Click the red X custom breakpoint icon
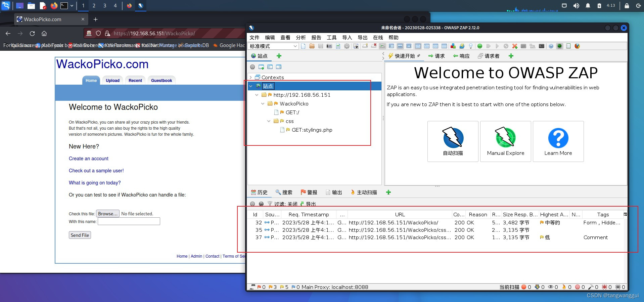Viewport: 644px width, 302px height. click(x=515, y=46)
